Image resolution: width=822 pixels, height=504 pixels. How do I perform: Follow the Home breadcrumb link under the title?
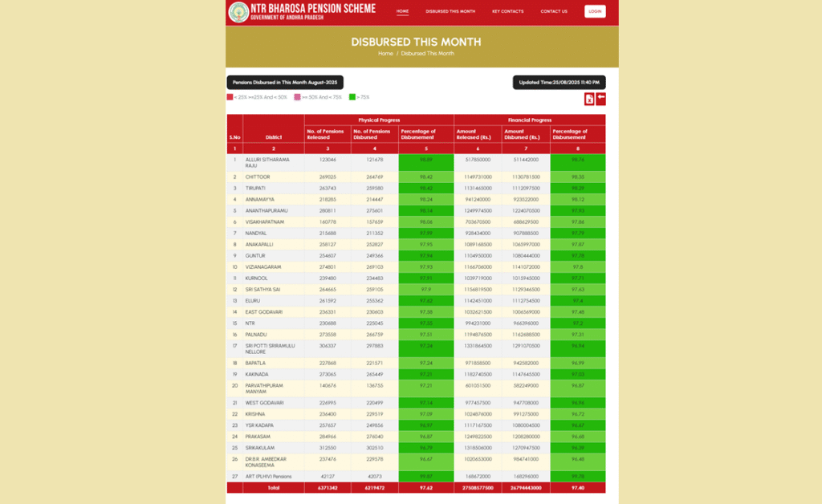(385, 54)
